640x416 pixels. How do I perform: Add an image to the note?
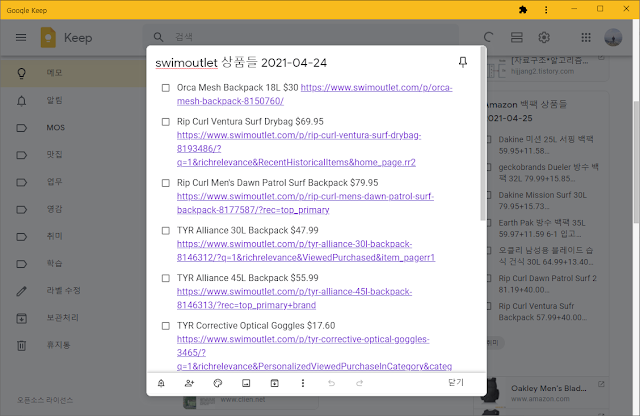click(246, 383)
